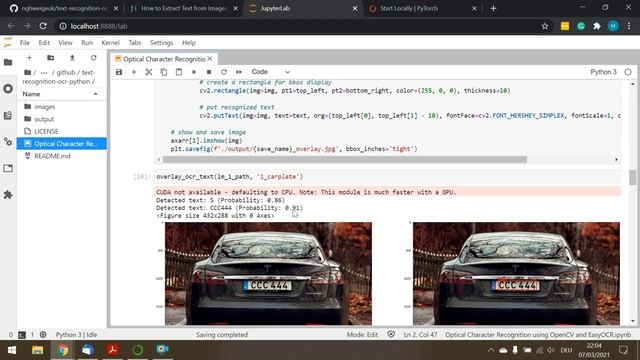The height and width of the screenshot is (360, 640).
Task: Navigate to github folder in breadcrumb
Action: pyautogui.click(x=66, y=72)
